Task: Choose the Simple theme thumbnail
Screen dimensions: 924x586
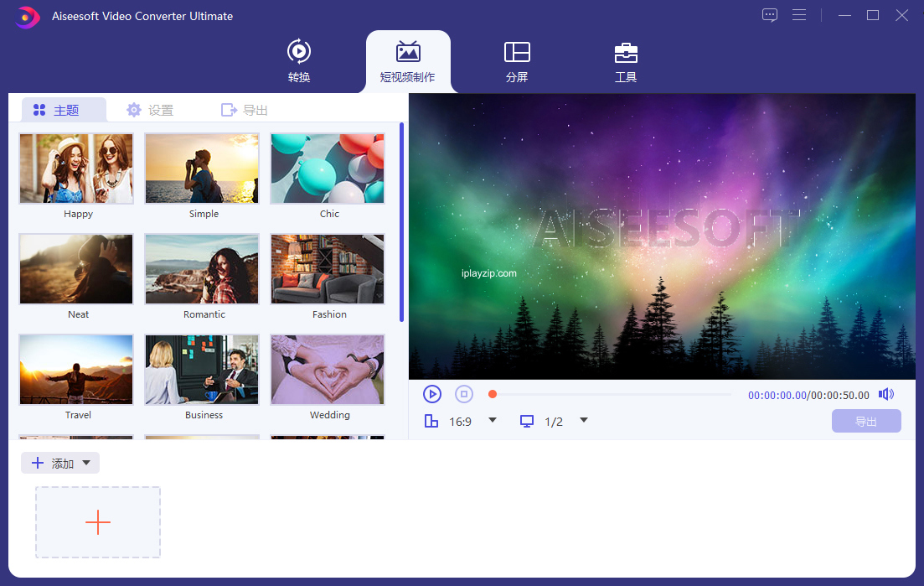Action: coord(202,169)
